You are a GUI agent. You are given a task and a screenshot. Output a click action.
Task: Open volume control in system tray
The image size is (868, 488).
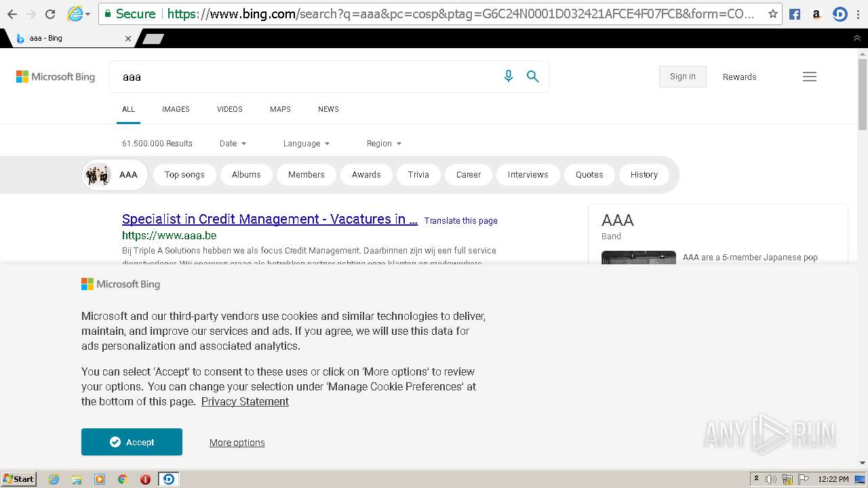point(771,479)
